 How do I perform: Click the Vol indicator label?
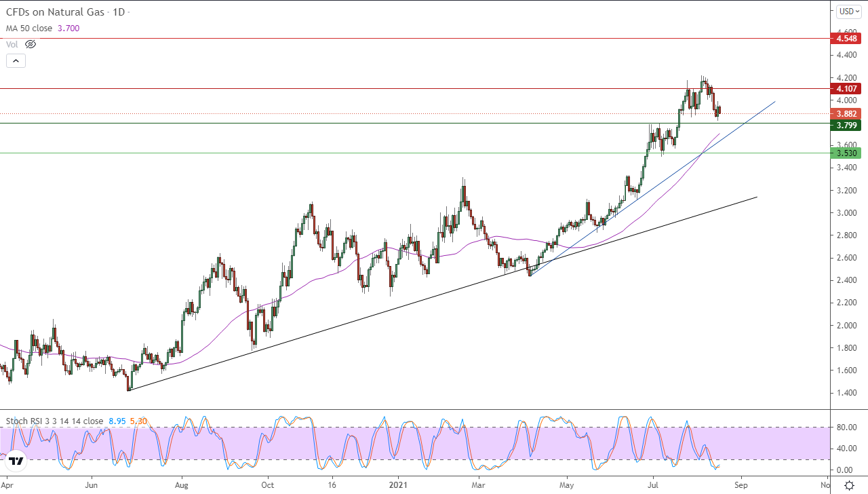(x=12, y=44)
